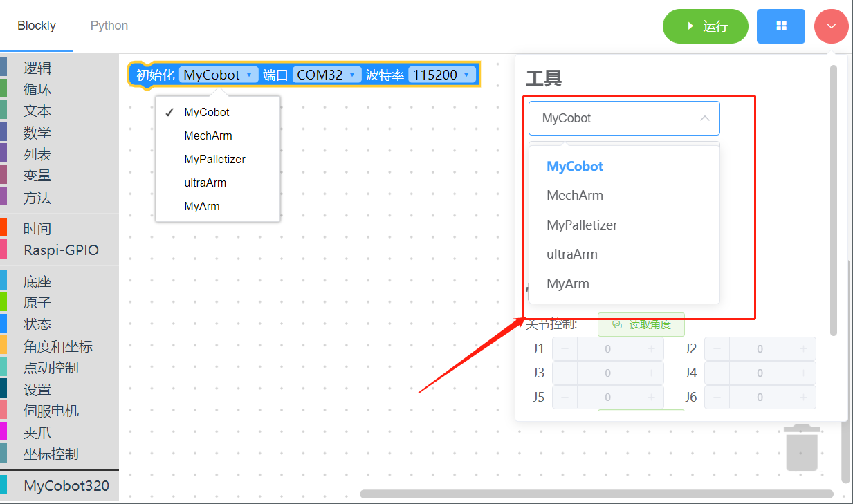This screenshot has height=504, width=853.
Task: Choose ultraArm in the block dropdown menu
Action: 218,183
